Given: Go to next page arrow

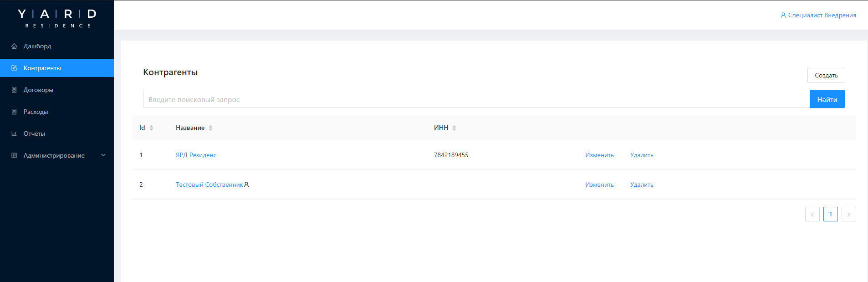Looking at the screenshot, I should [x=848, y=214].
